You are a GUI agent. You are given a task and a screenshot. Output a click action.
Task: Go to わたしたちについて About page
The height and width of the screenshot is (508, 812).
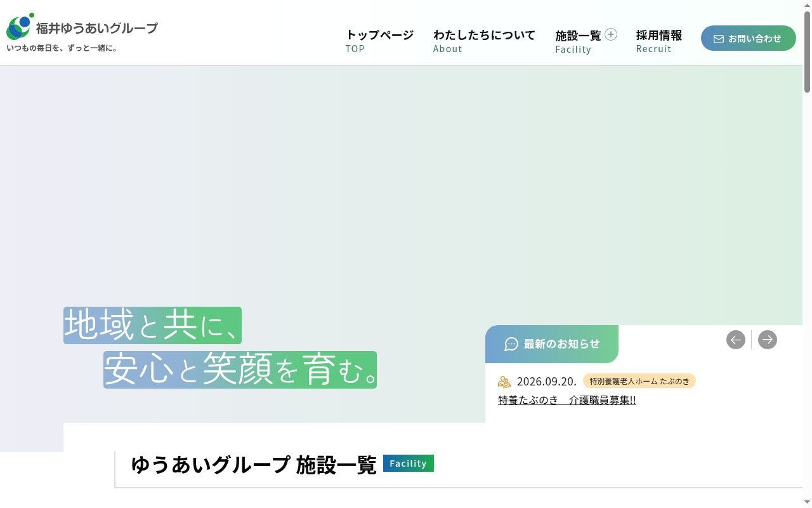click(484, 41)
